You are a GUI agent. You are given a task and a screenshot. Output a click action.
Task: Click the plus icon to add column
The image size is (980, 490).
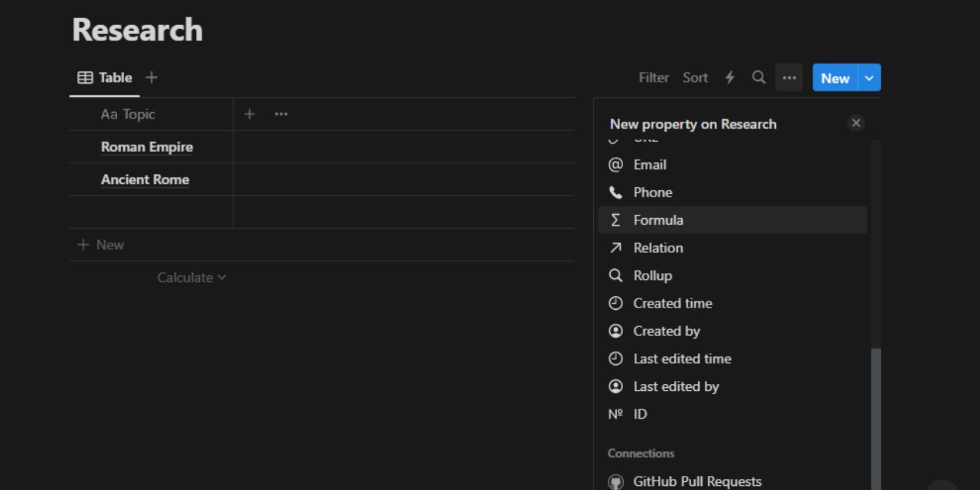[x=250, y=114]
